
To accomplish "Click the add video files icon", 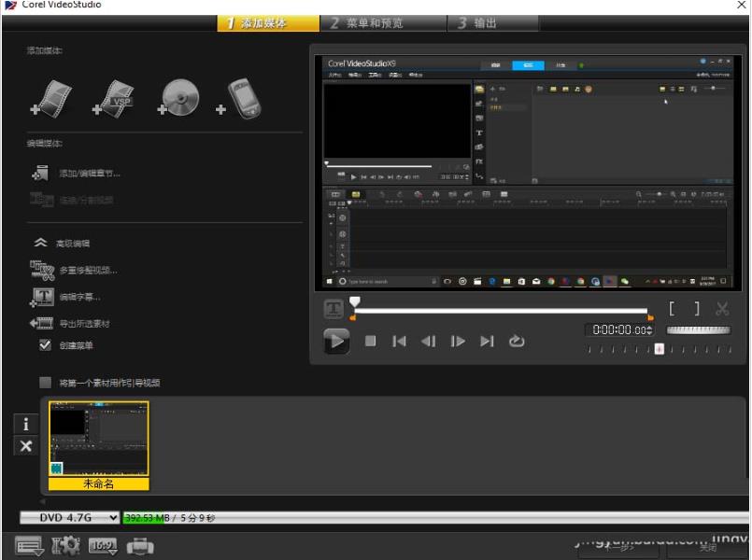I will (53, 97).
